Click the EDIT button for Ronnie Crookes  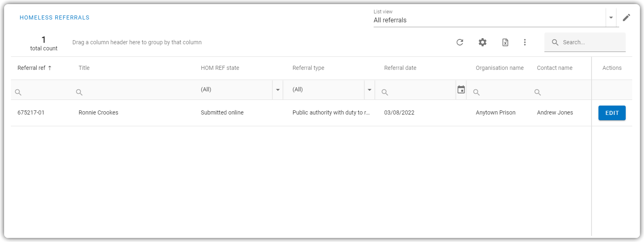coord(612,113)
